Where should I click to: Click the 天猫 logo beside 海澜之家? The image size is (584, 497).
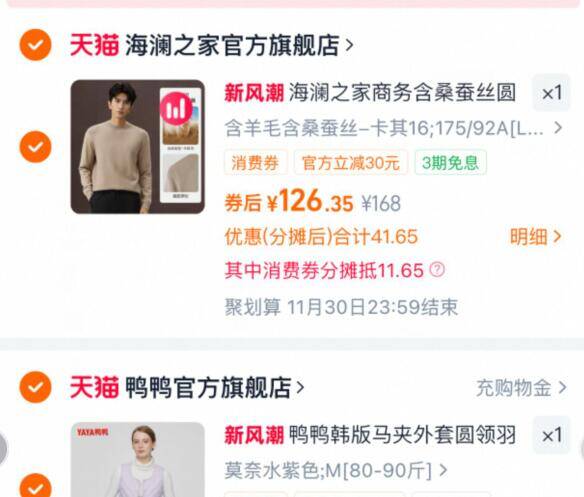(94, 45)
